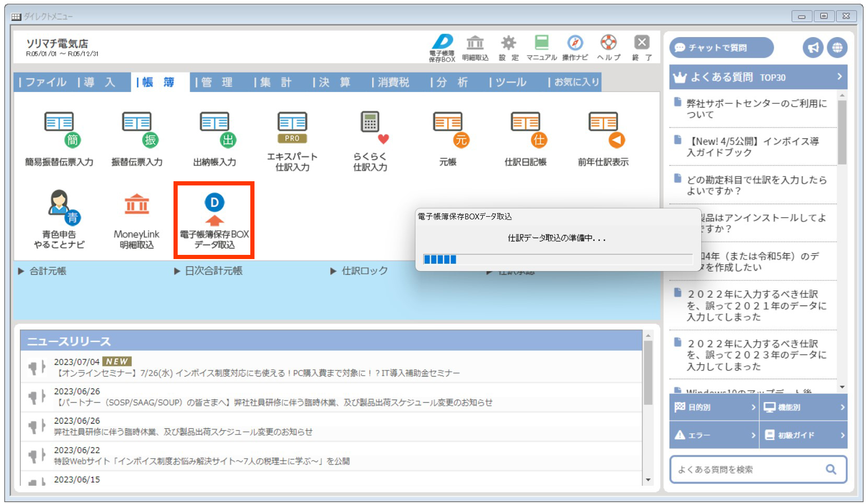Screen dimensions: 868x504
Task: Select the 帳簿 tab
Action: pos(160,82)
